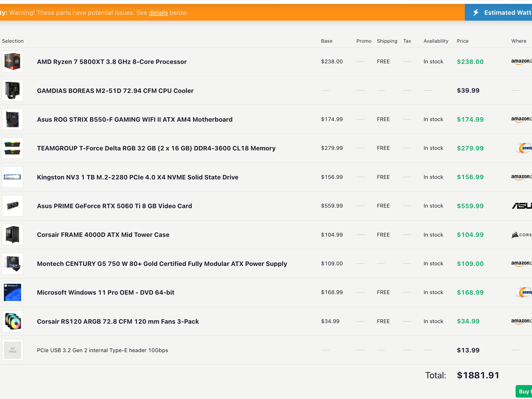532x399 pixels.
Task: Click the $13.99 PCIe USB price
Action: coord(468,350)
